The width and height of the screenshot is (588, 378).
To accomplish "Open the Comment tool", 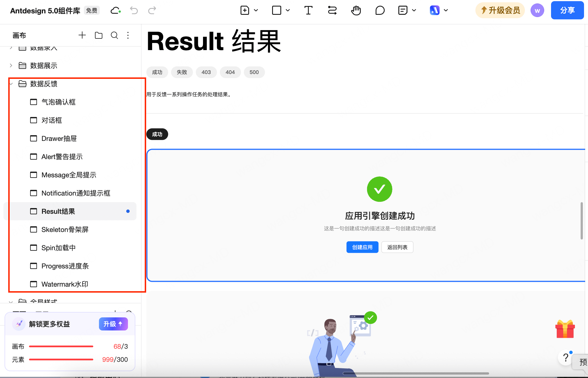I will pyautogui.click(x=380, y=10).
